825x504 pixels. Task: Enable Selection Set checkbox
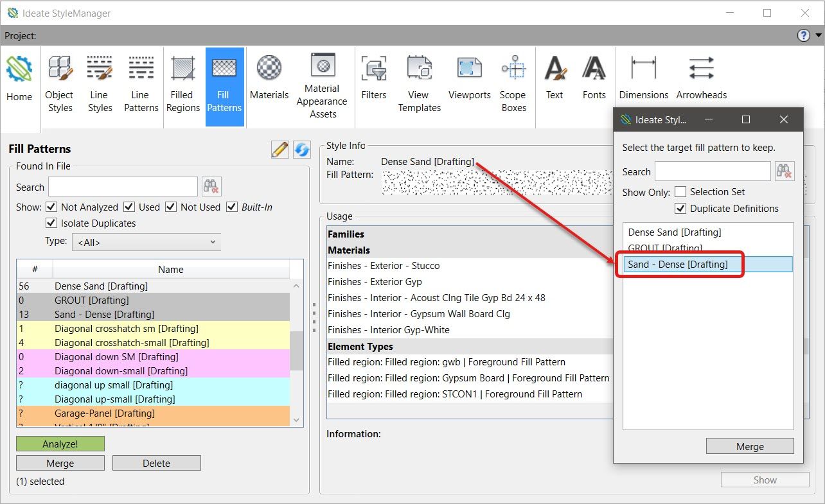(680, 192)
